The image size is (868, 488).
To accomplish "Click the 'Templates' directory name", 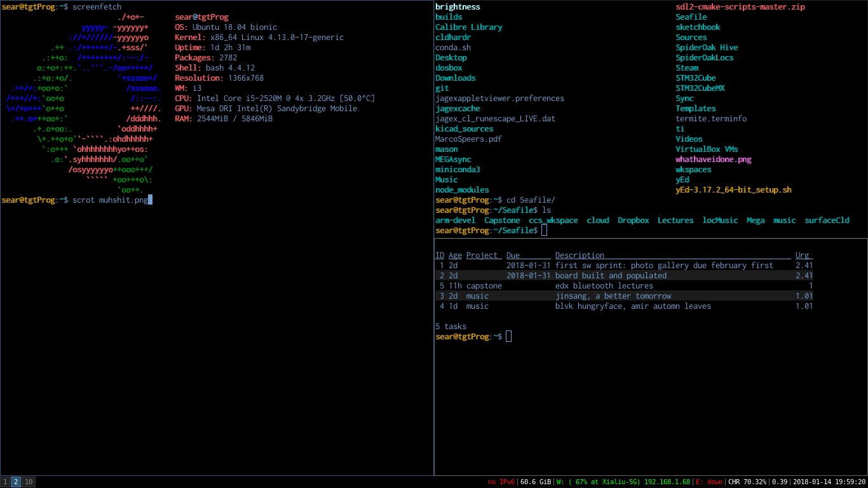I will click(696, 109).
